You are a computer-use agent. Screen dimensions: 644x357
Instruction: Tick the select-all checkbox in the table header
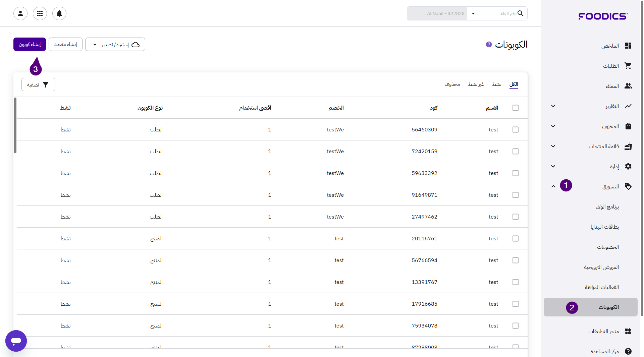pos(516,108)
